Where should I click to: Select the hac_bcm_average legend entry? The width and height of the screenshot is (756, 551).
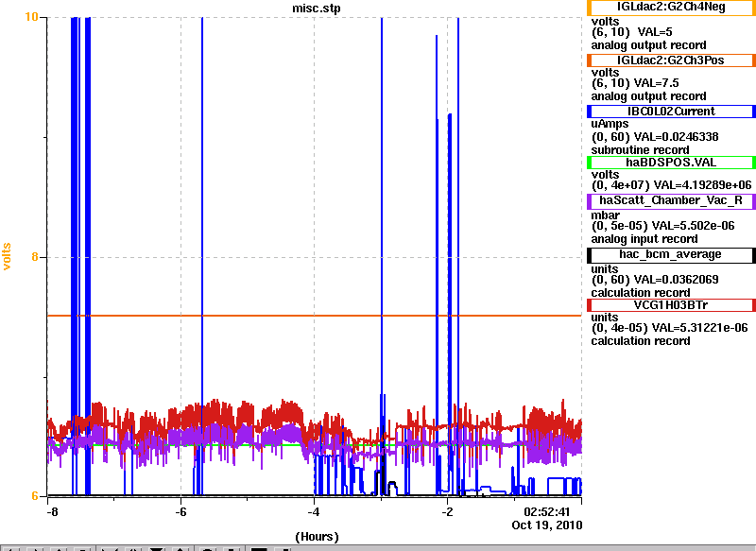tap(671, 255)
